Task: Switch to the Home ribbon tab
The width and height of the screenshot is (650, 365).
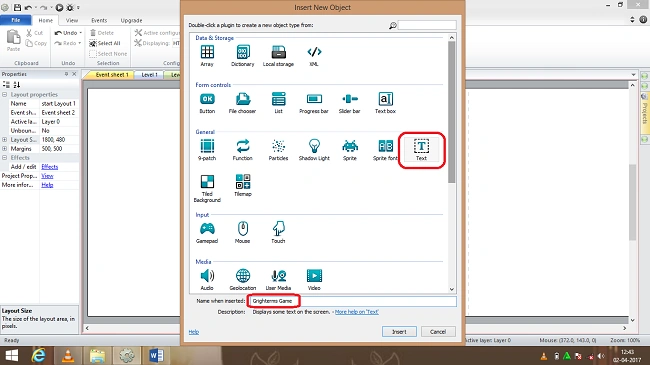Action: click(46, 20)
